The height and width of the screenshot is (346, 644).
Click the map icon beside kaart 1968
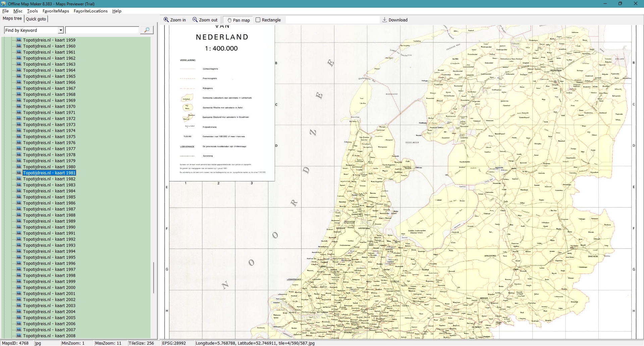pyautogui.click(x=19, y=94)
